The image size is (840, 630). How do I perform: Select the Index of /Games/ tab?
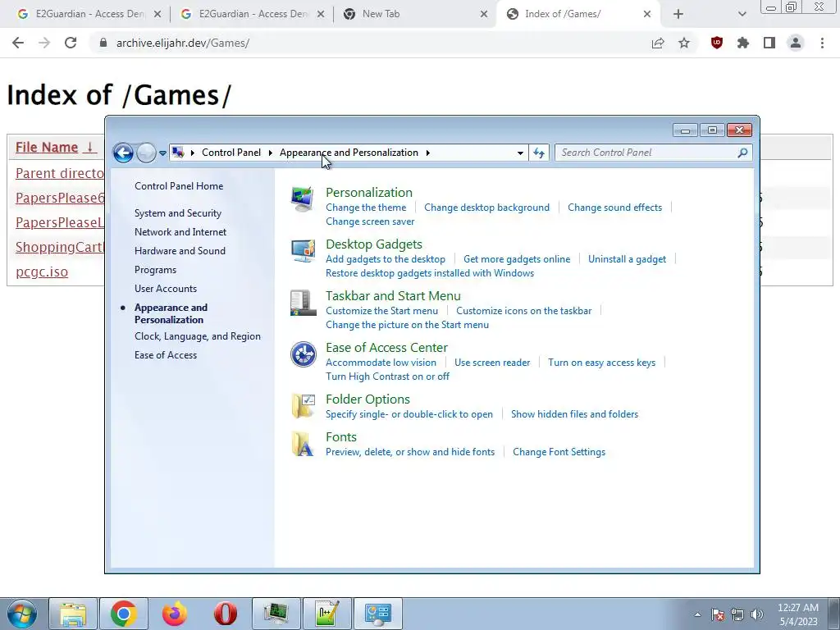[x=578, y=14]
